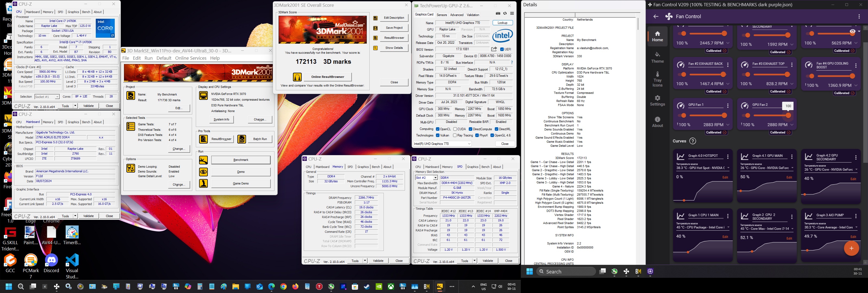Screen dimensions: 868x293
Task: Open Discord desktop shortcut
Action: click(51, 264)
